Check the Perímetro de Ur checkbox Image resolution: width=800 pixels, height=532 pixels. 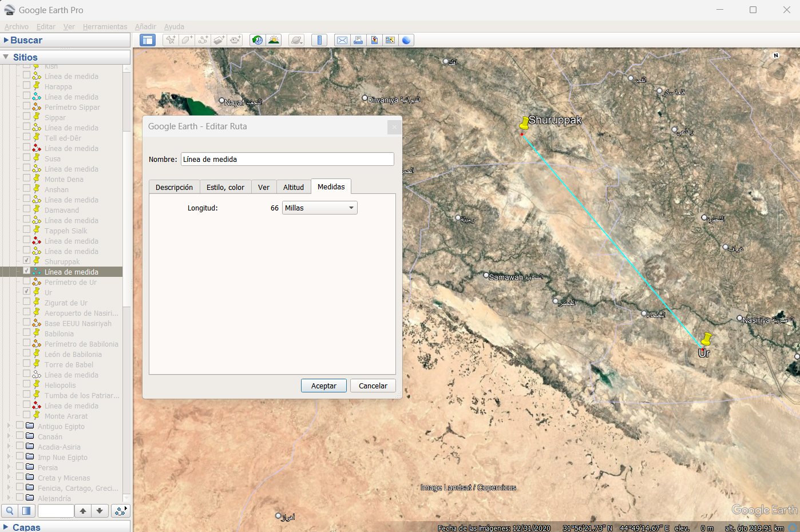[x=26, y=281]
